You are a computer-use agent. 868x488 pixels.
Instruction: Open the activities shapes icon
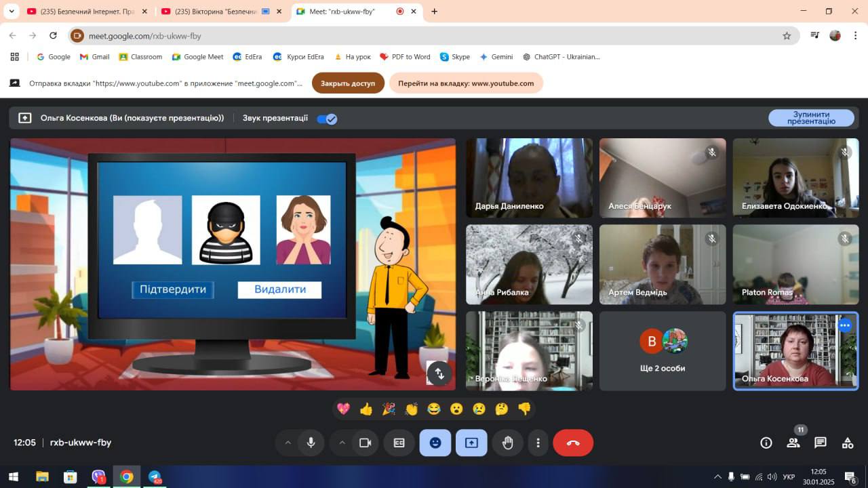[x=848, y=443]
